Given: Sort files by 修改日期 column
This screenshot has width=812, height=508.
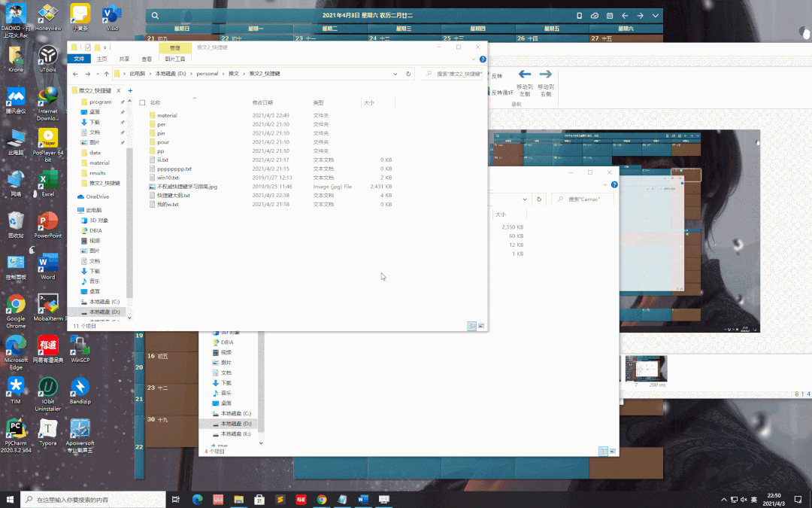Looking at the screenshot, I should pos(262,102).
